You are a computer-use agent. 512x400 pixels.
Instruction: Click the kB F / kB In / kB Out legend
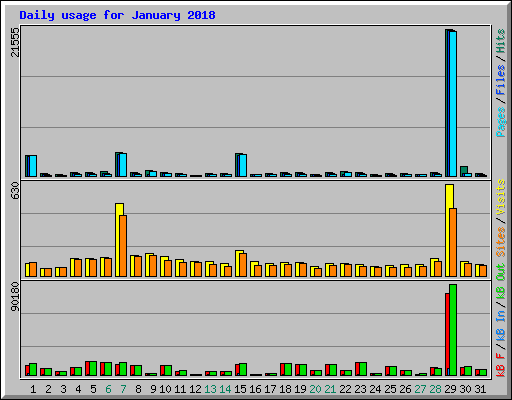click(x=501, y=320)
